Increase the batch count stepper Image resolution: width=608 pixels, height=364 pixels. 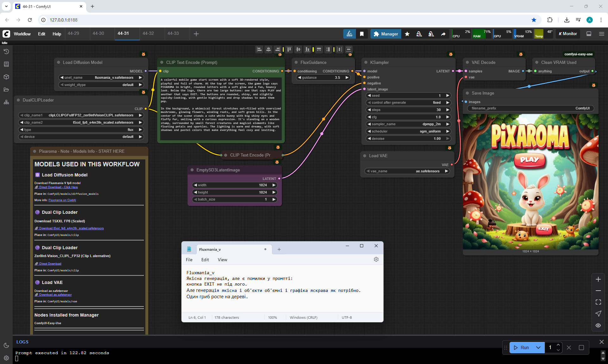[x=558, y=345]
